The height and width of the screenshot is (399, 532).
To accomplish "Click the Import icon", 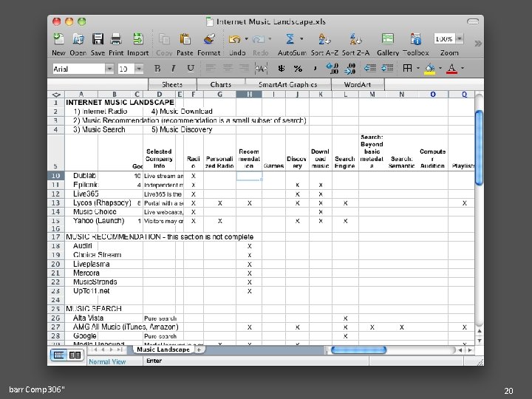I will 137,39.
